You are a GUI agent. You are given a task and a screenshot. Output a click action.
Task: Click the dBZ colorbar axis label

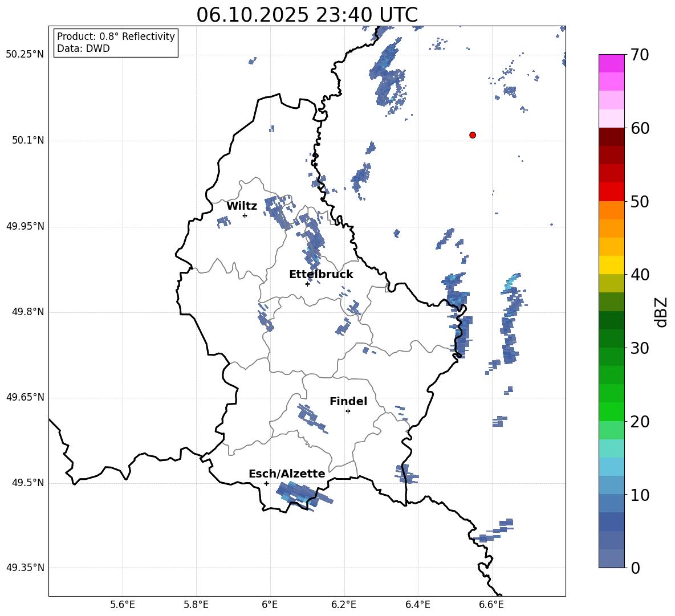(662, 312)
